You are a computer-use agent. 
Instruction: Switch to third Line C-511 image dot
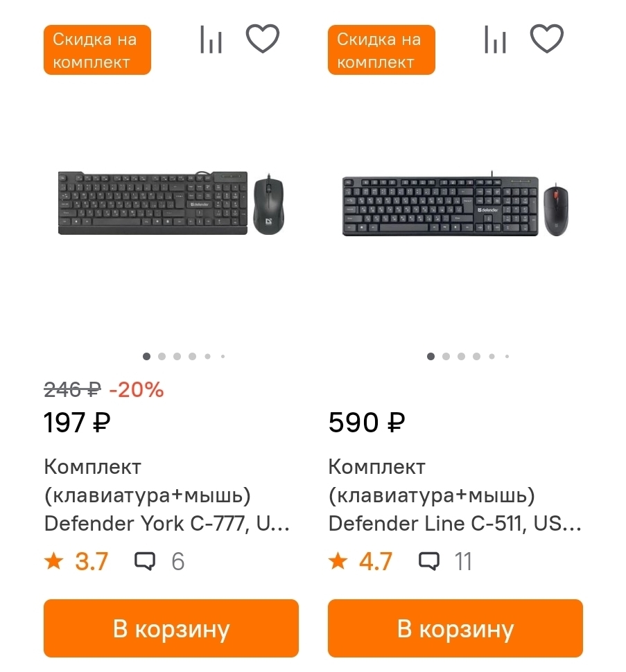[461, 357]
